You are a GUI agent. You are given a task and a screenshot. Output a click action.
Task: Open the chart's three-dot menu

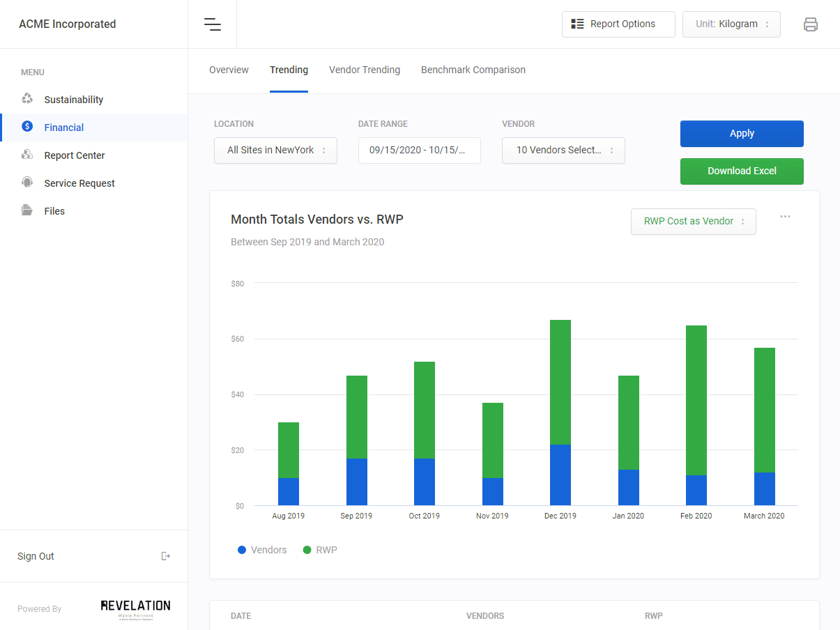tap(785, 217)
